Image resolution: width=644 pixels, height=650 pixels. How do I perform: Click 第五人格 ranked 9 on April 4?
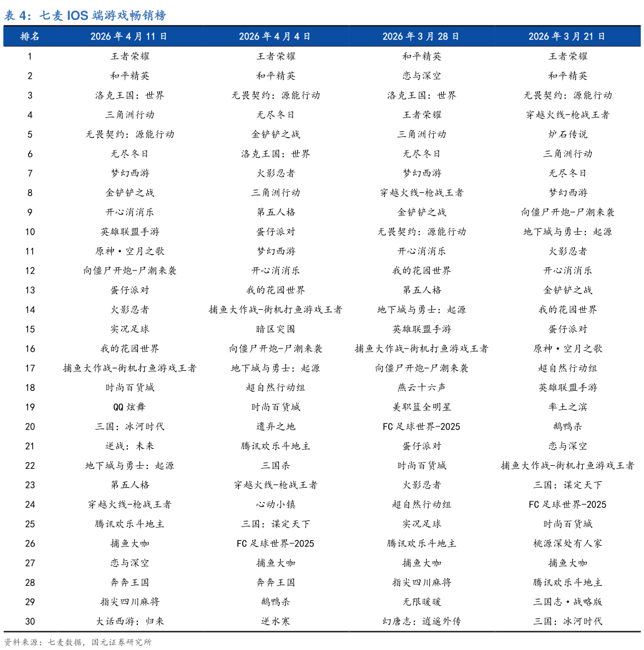276,212
